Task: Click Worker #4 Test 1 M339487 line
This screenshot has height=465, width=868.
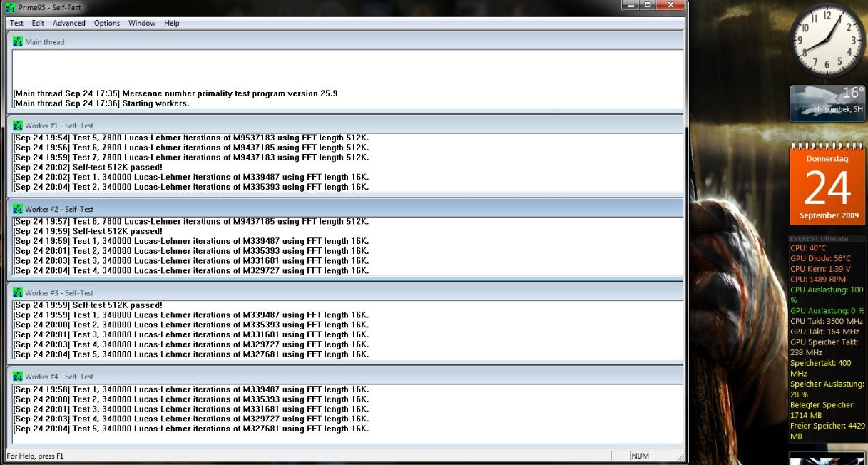Action: point(191,389)
